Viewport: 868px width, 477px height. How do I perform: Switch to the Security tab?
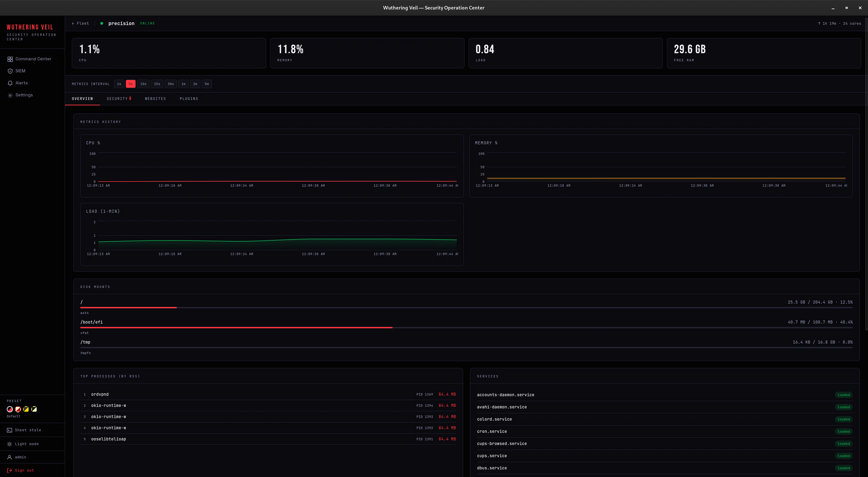point(119,99)
